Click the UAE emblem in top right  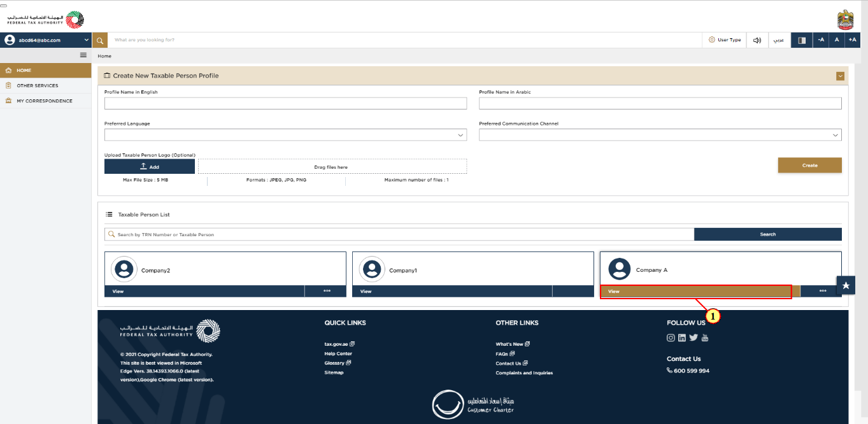[x=846, y=19]
